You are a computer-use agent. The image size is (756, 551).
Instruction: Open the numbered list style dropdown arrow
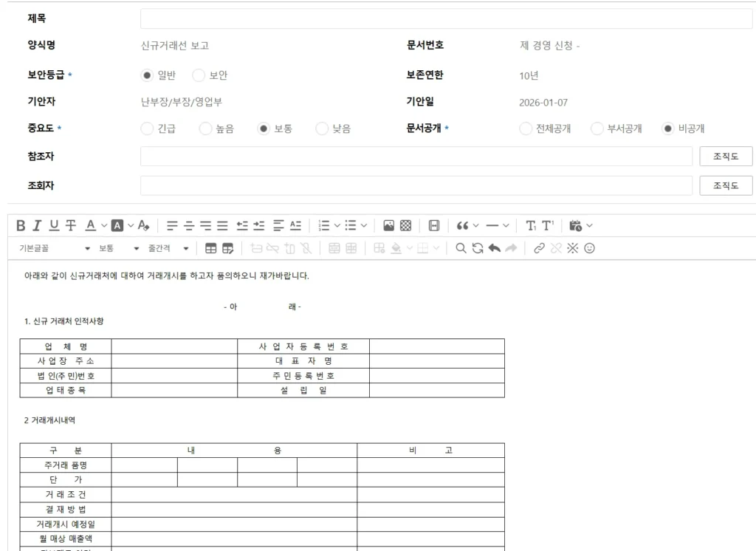[337, 225]
